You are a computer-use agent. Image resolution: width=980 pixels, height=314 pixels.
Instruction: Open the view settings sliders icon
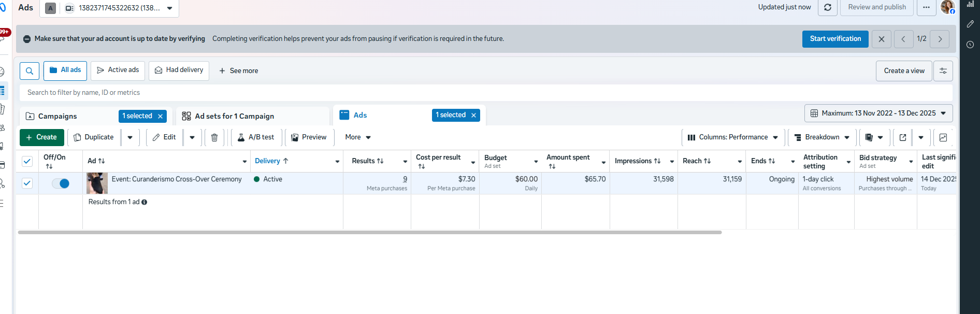(943, 71)
